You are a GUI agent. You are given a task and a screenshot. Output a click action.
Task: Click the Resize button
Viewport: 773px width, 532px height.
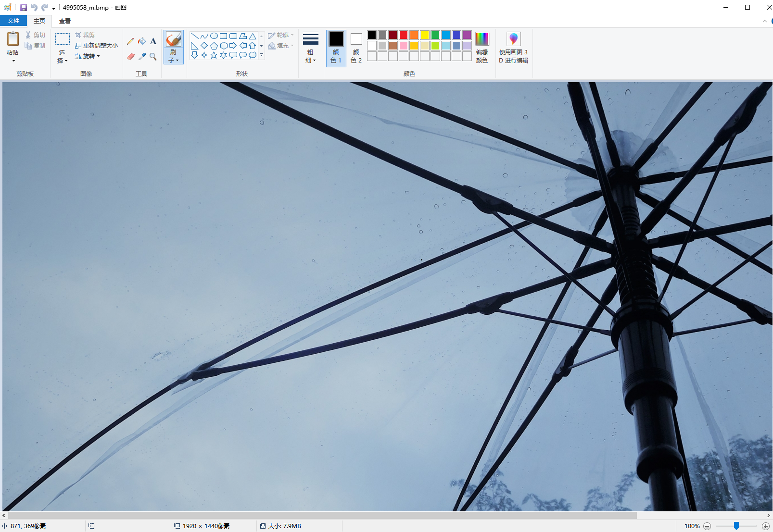96,46
